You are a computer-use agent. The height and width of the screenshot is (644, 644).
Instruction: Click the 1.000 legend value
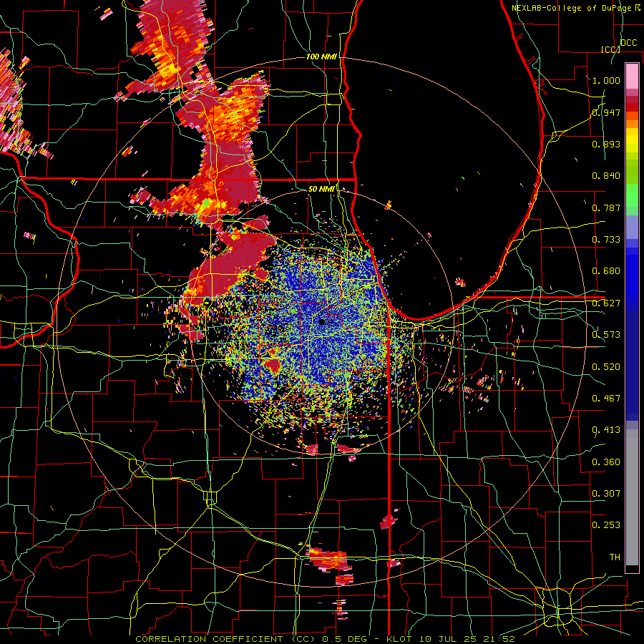(x=606, y=80)
